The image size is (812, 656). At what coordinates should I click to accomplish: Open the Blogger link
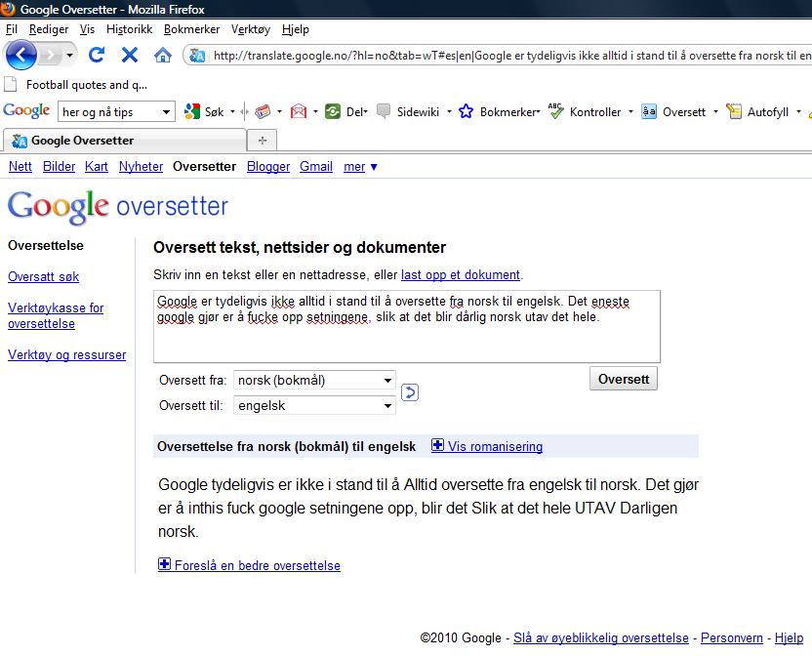point(268,166)
